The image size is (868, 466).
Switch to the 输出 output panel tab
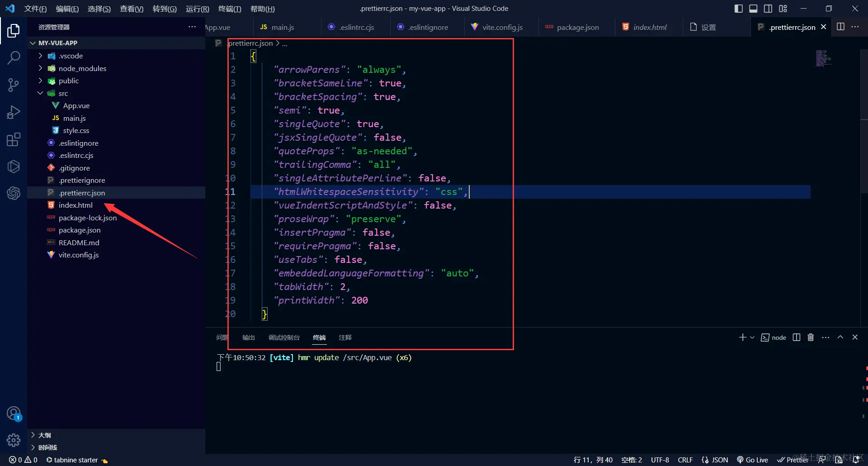248,338
